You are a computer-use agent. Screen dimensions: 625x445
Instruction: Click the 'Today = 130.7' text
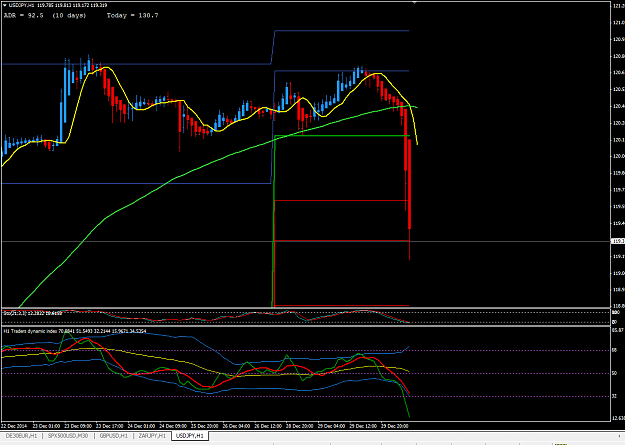point(132,15)
